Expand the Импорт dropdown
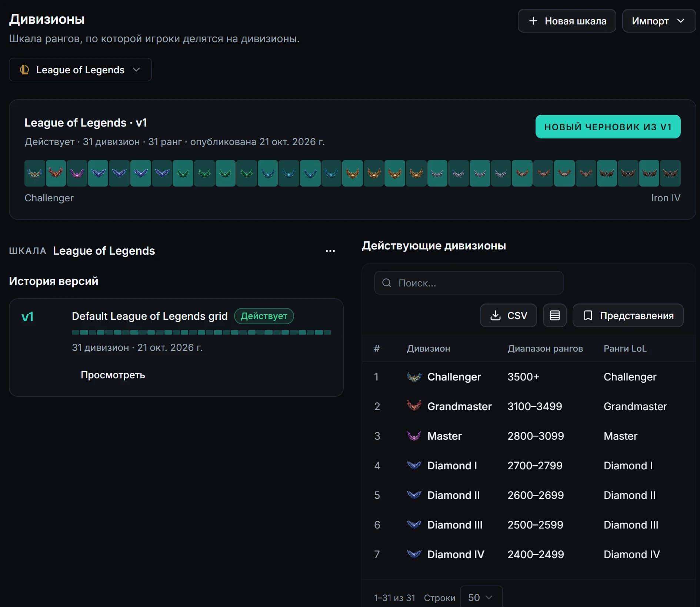 tap(659, 21)
